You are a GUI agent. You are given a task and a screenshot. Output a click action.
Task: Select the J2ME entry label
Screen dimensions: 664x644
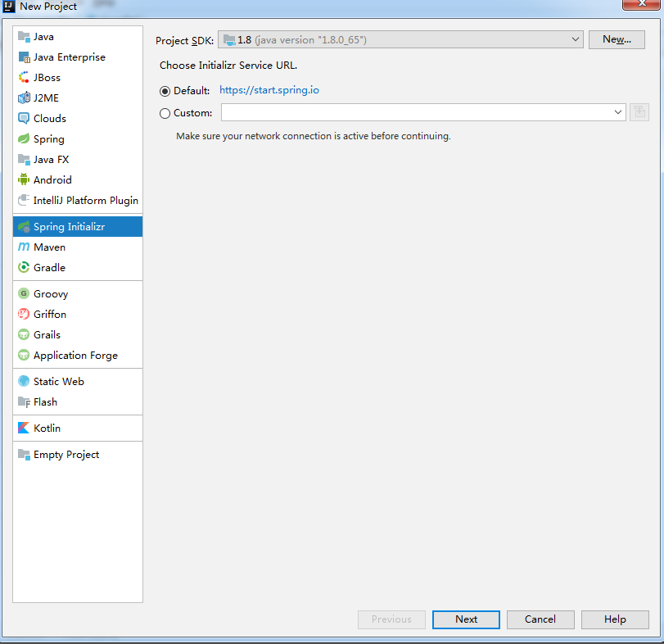(46, 98)
